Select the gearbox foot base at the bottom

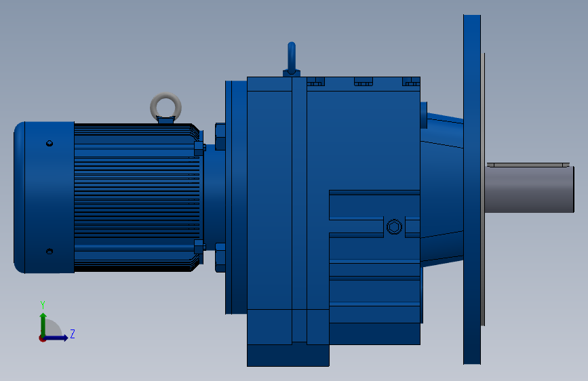288,355
